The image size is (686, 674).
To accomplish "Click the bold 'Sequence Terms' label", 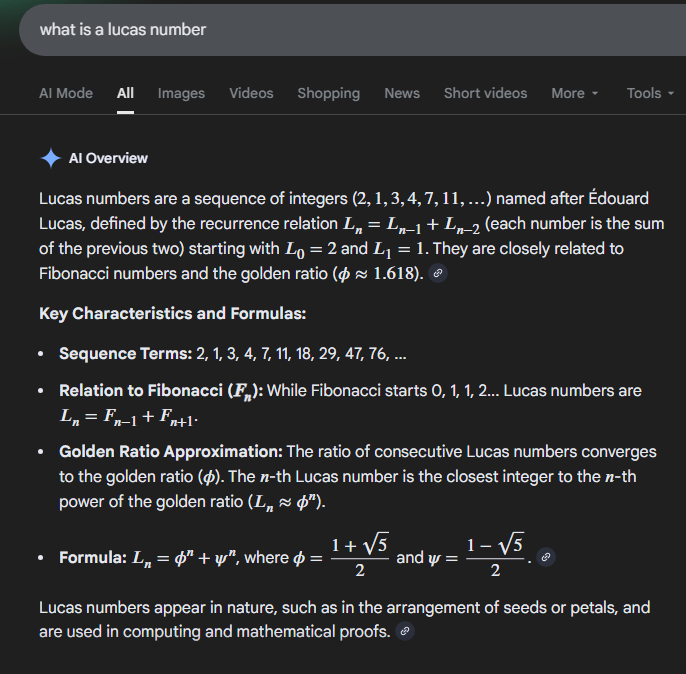I will click(124, 354).
